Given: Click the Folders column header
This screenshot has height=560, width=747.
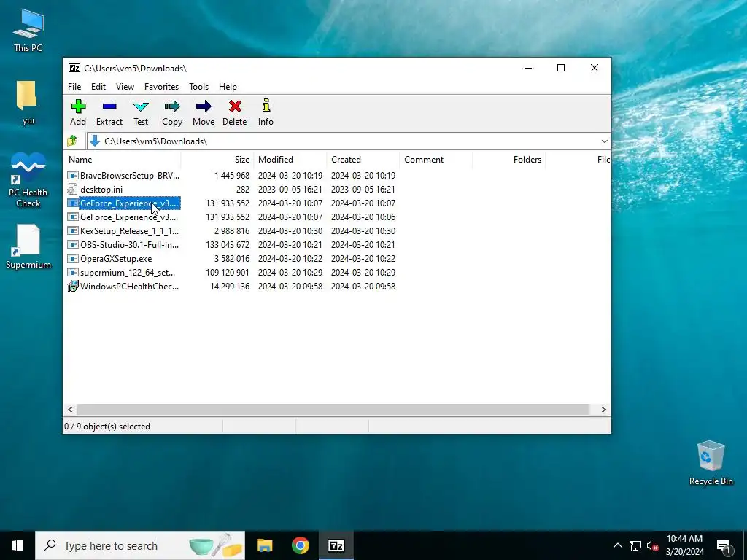Looking at the screenshot, I should tap(508, 160).
